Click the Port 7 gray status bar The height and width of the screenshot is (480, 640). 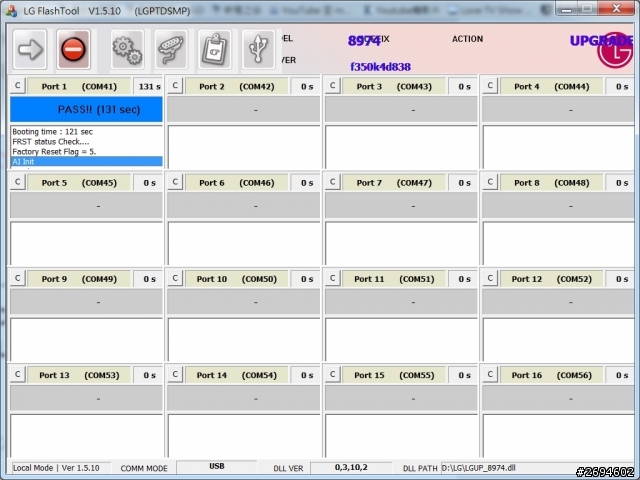(x=401, y=206)
